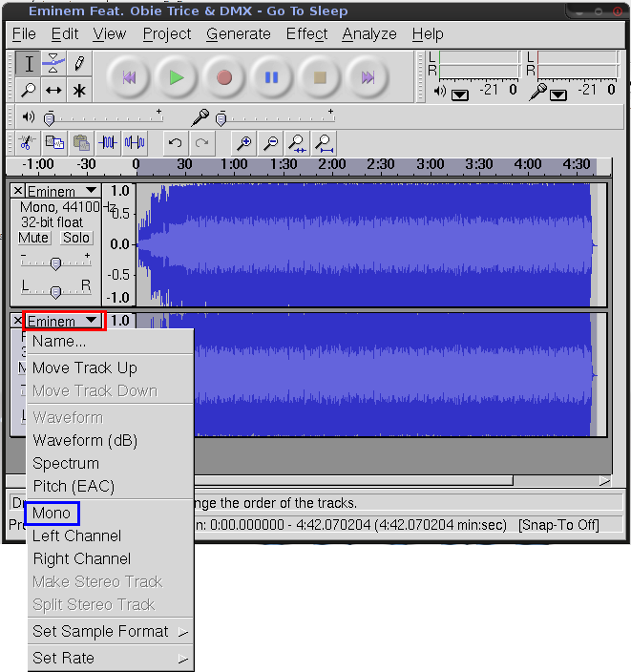Image resolution: width=631 pixels, height=672 pixels.
Task: Undo the last action
Action: (175, 143)
